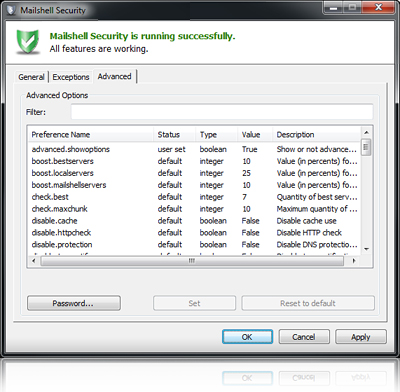Click 'Maximum quantity of ...' description
The width and height of the screenshot is (400, 392).
point(317,209)
